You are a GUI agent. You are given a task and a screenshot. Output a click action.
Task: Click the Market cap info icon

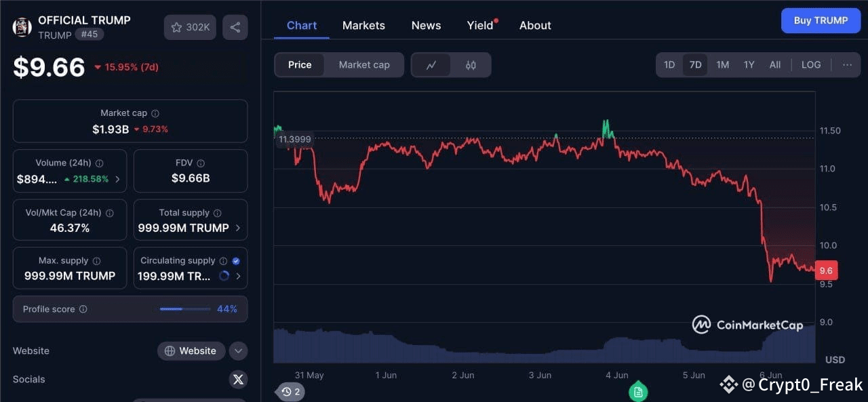point(155,113)
